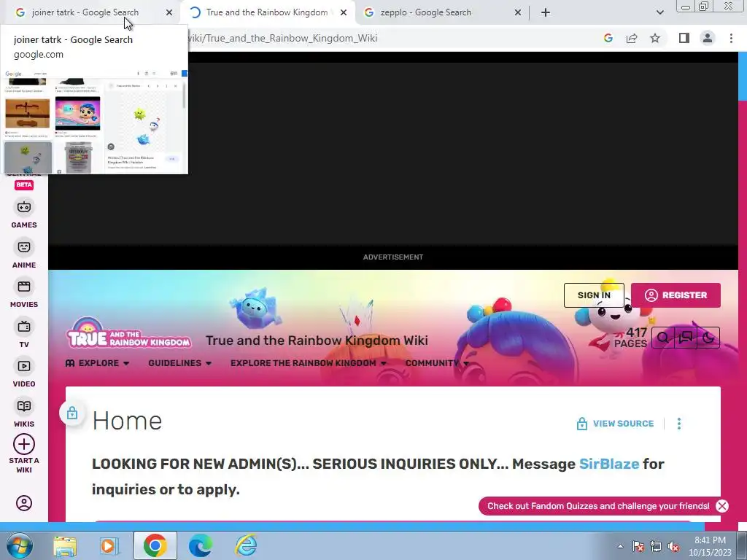Dismiss the Fandom Quizzes notification

pyautogui.click(x=721, y=506)
